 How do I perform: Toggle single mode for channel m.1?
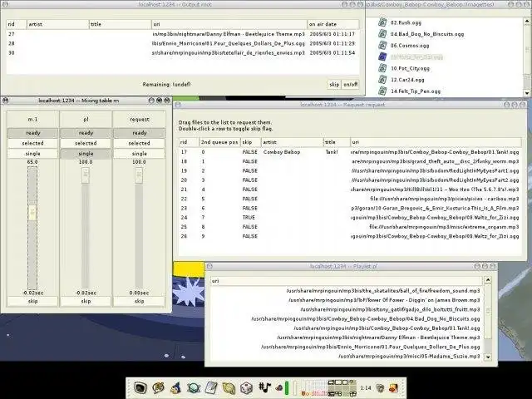32,154
